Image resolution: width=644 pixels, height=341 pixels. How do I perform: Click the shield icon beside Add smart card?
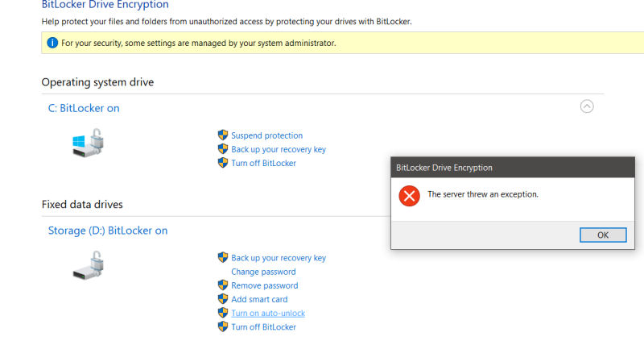click(x=223, y=299)
